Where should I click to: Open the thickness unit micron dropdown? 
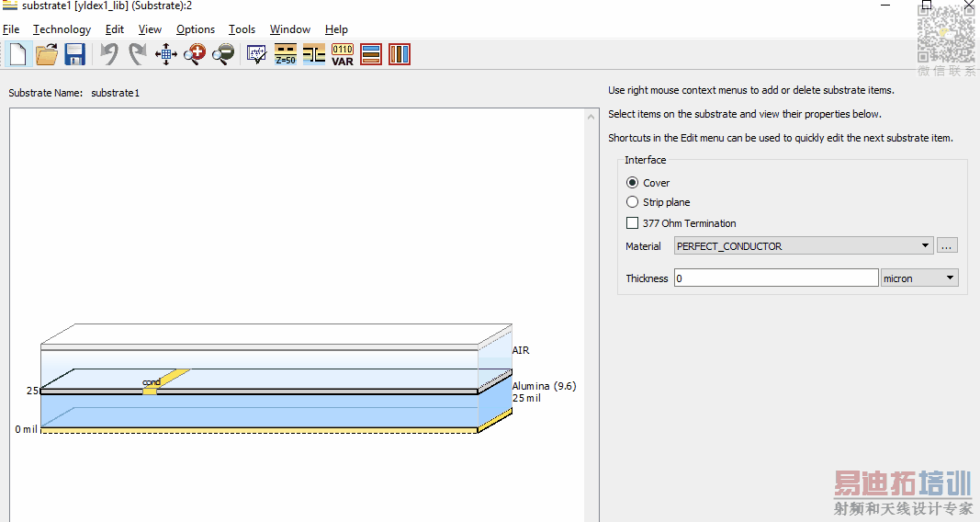919,278
